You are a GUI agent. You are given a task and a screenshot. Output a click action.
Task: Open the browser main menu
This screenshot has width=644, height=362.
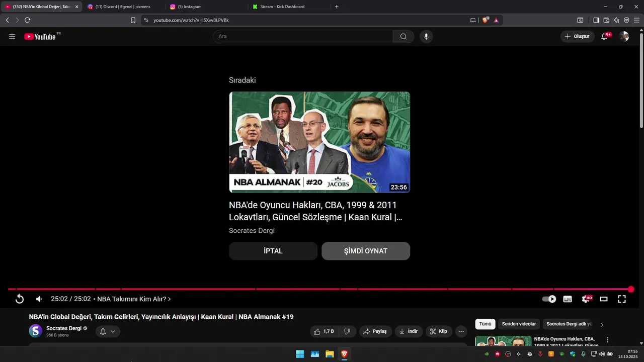pos(636,20)
